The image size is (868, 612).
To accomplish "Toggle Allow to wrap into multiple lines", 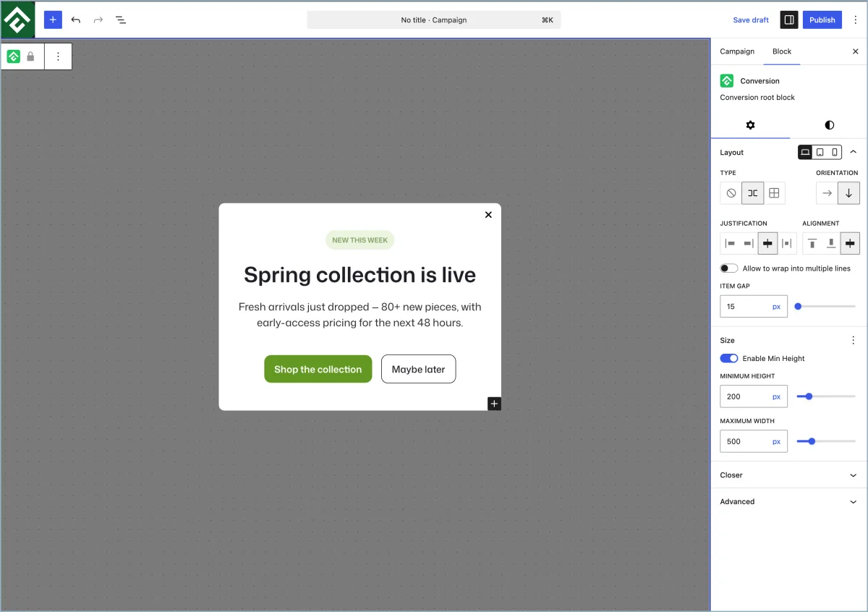I will coord(728,268).
